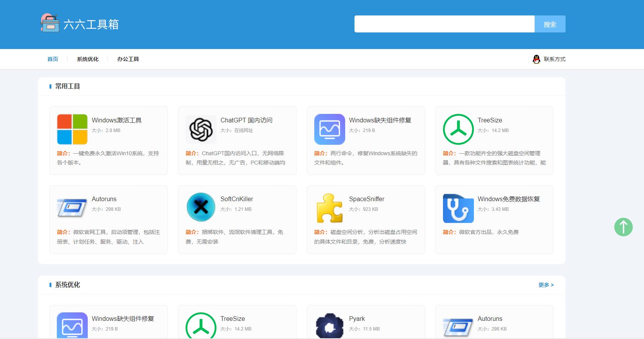This screenshot has width=644, height=339.
Task: Click the Pyark icon
Action: click(x=330, y=325)
